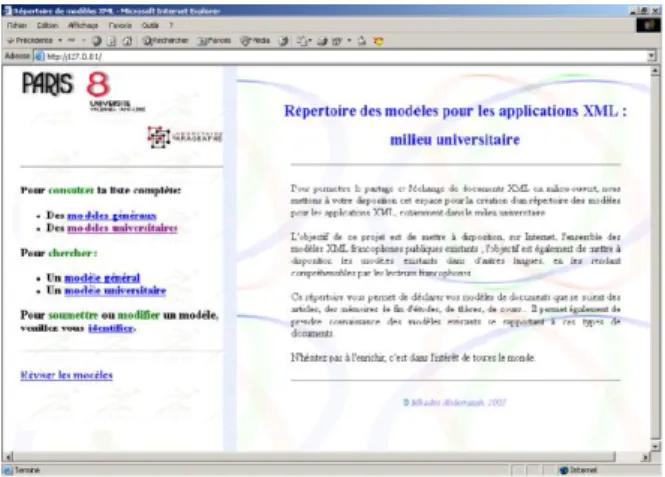Screen dimensions: 665x477
Task: Open the Affichage menu
Action: pyautogui.click(x=83, y=26)
